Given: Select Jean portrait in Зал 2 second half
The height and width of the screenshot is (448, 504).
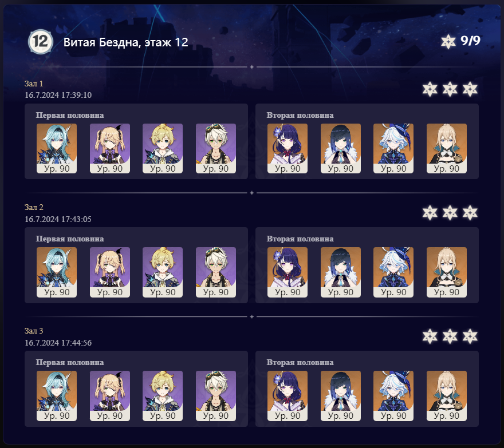Looking at the screenshot, I should [x=447, y=272].
